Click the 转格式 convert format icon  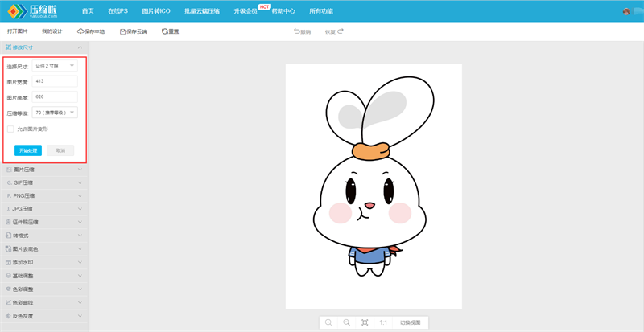(x=8, y=236)
